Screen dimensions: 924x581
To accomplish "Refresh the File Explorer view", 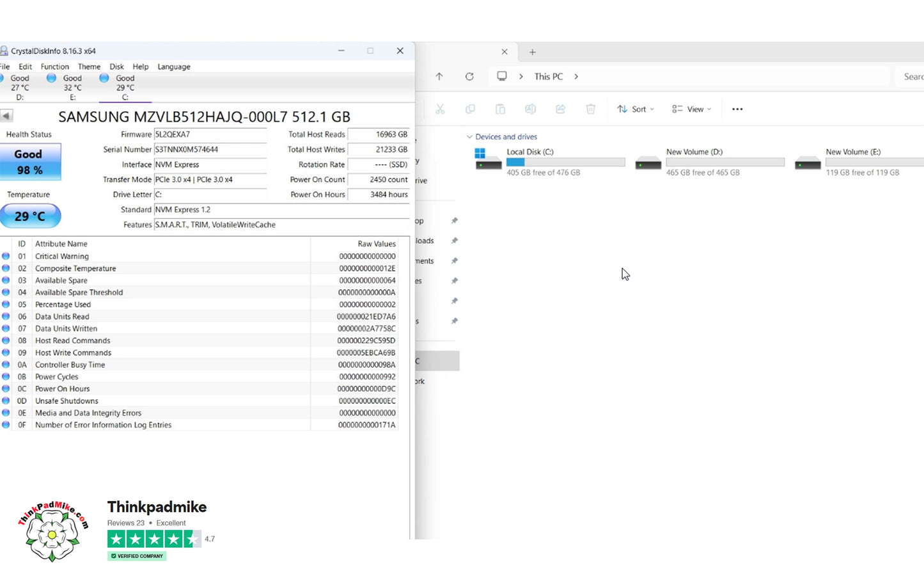I will coord(469,76).
